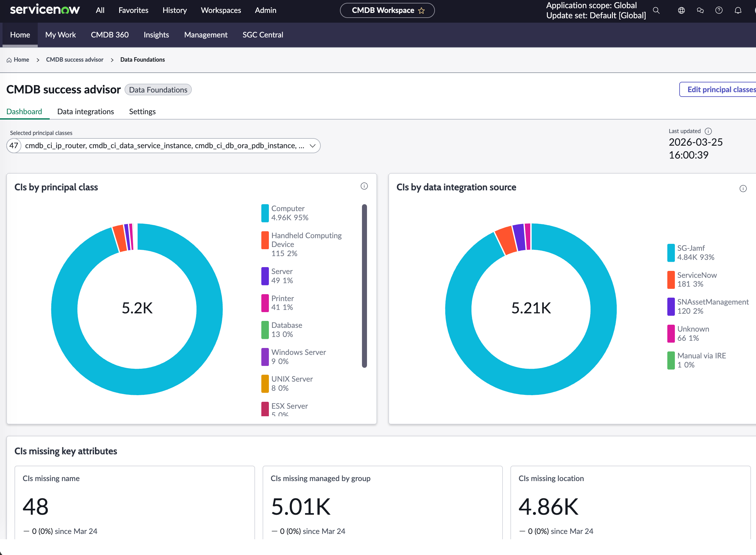Switch to the SGC Central tab
This screenshot has width=756, height=555.
point(263,35)
